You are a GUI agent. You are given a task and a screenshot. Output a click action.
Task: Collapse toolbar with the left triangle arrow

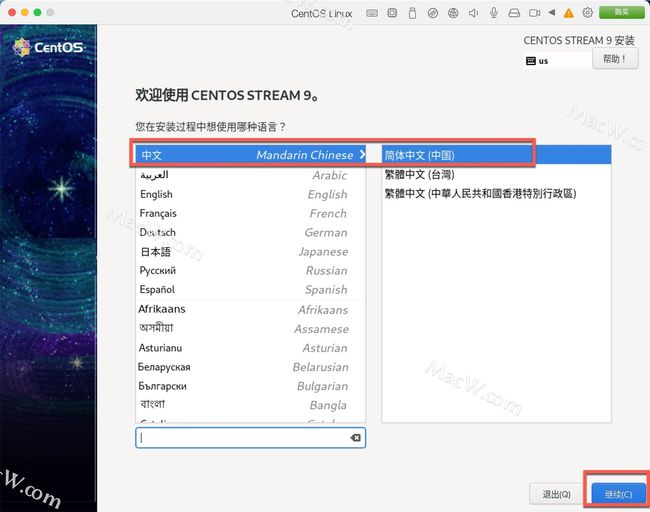(x=551, y=12)
